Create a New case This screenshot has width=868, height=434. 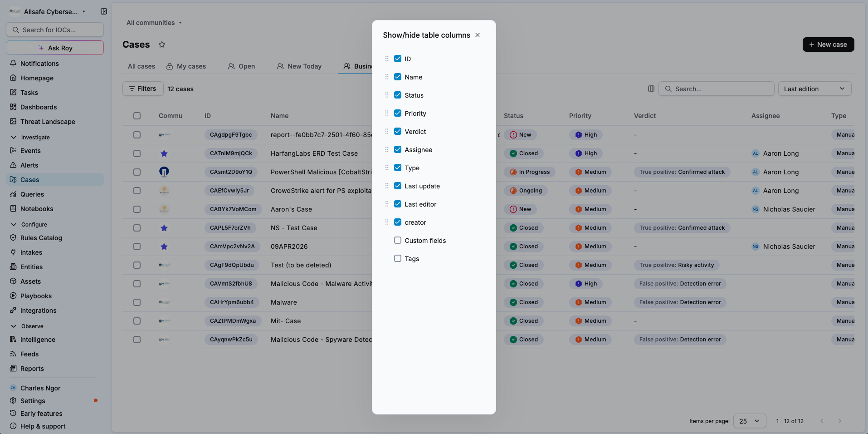click(x=828, y=44)
